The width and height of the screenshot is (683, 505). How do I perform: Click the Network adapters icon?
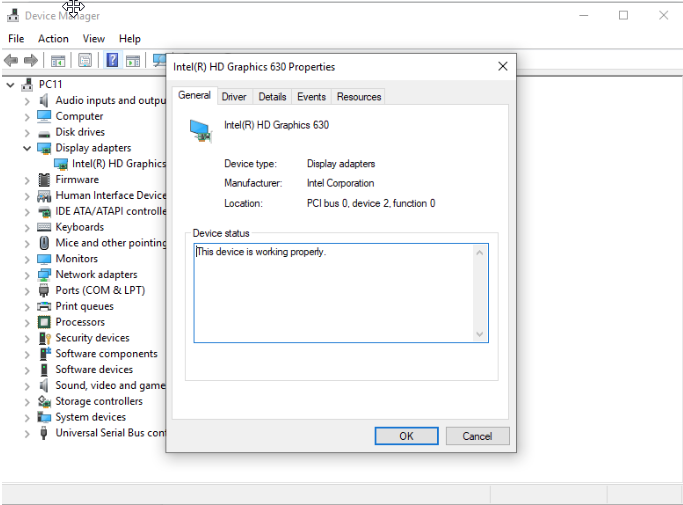tap(44, 275)
